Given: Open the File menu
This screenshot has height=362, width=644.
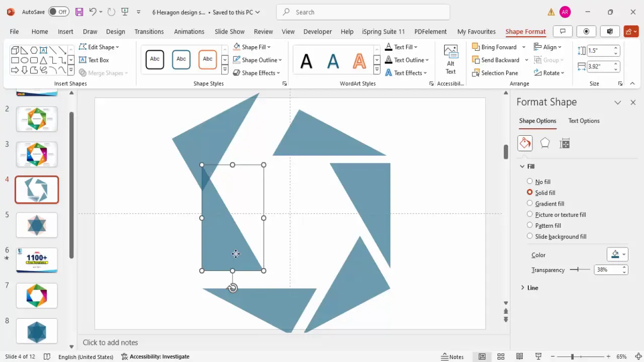Looking at the screenshot, I should coord(14,31).
